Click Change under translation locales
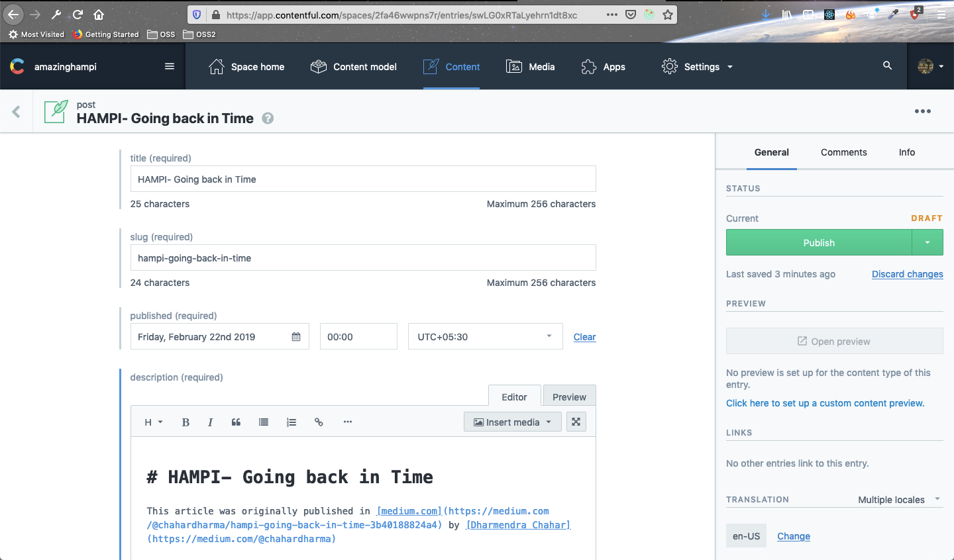 pyautogui.click(x=794, y=536)
